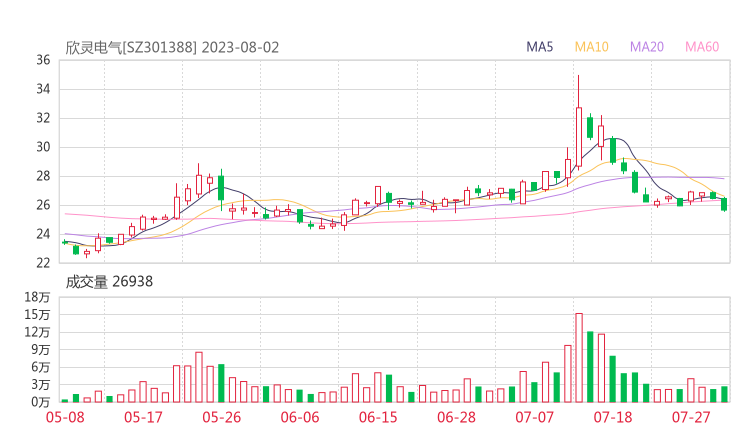Click the 0万 volume axis label
The width and height of the screenshot is (740, 440).
[41, 402]
